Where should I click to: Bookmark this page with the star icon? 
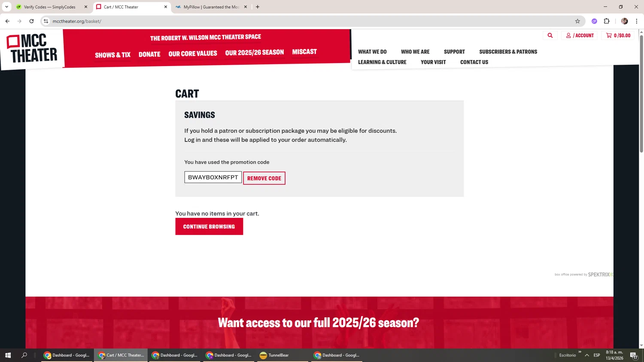pos(577,21)
